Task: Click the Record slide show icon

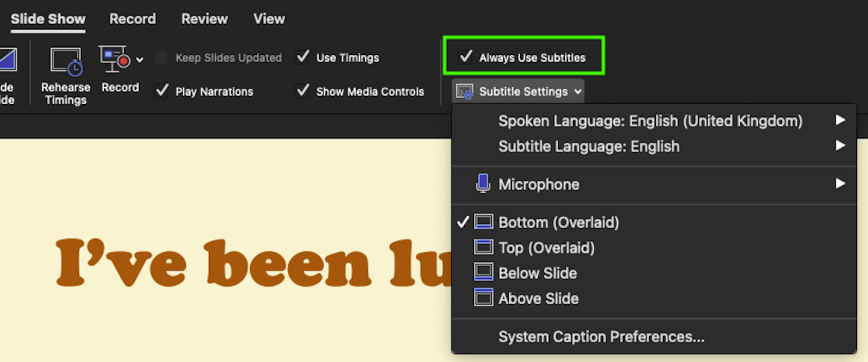Action: [x=115, y=60]
